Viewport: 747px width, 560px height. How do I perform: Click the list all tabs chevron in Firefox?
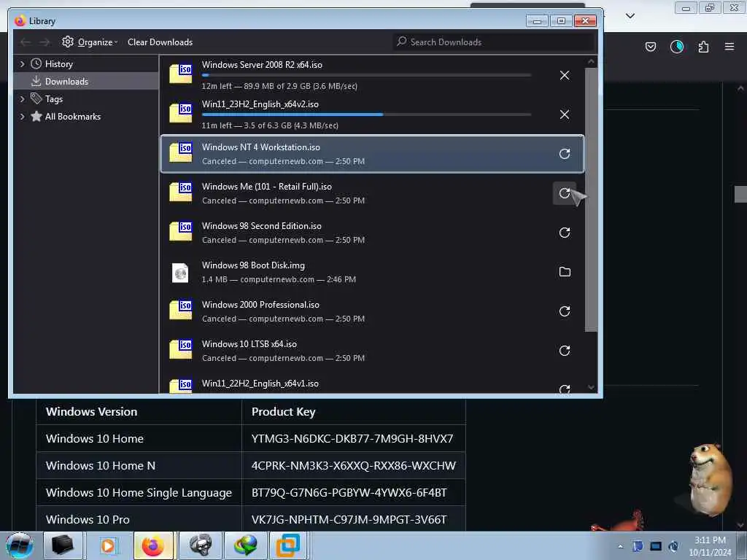(x=630, y=16)
